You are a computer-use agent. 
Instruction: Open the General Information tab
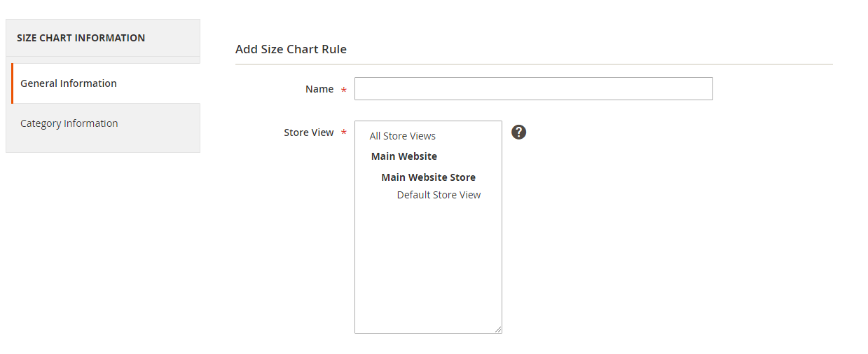click(x=69, y=83)
